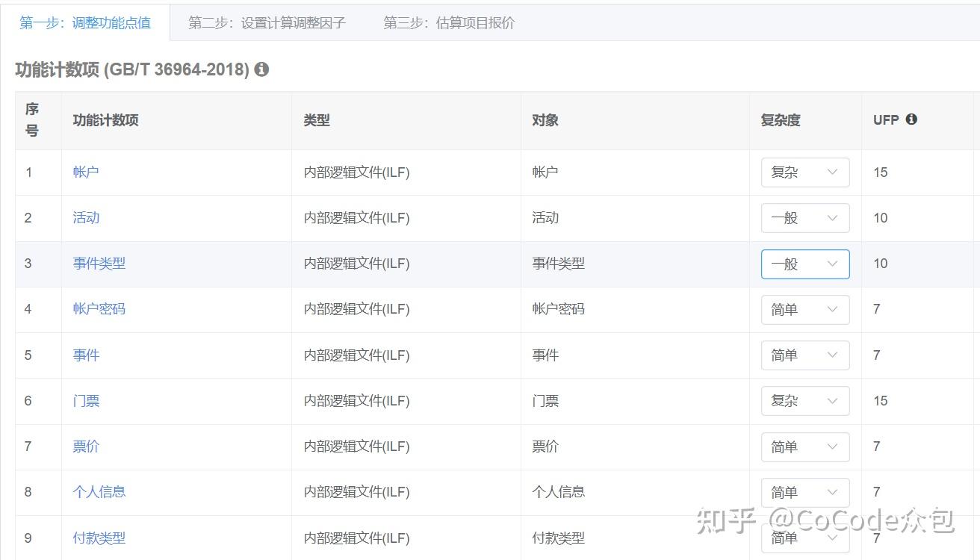
Task: Open complexity dropdown for 帐户 row
Action: coord(804,172)
